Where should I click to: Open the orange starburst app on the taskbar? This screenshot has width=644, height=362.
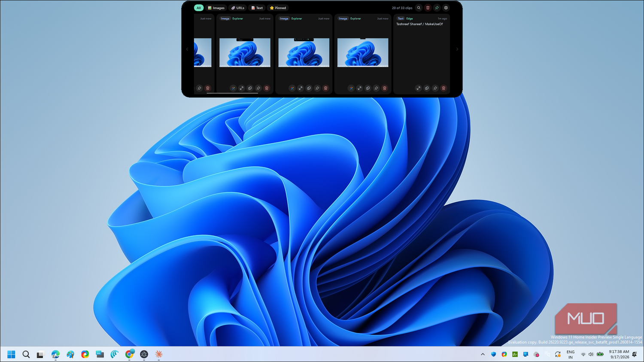159,354
